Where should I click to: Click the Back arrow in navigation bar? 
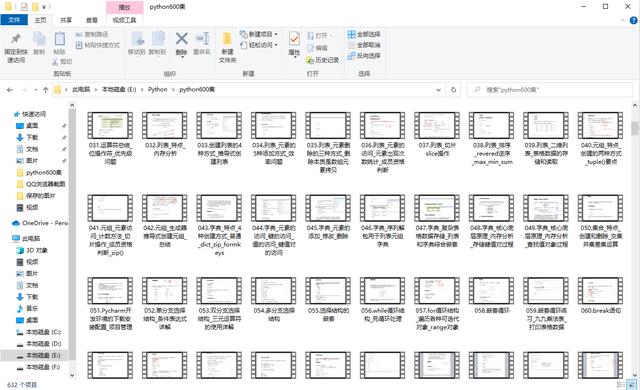pyautogui.click(x=10, y=90)
